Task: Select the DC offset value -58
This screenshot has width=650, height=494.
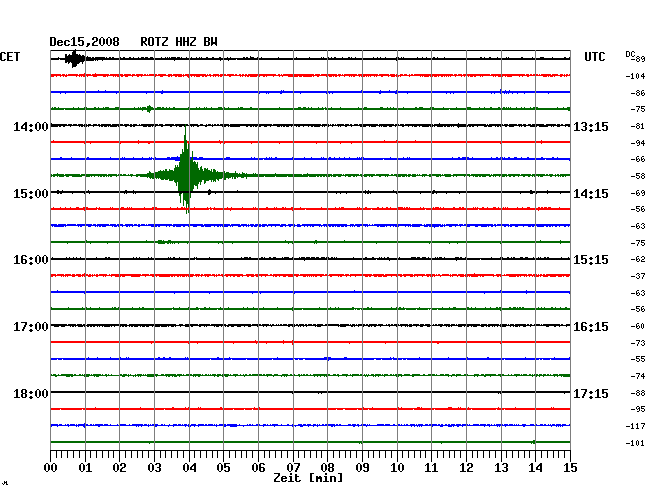Action: (x=638, y=176)
